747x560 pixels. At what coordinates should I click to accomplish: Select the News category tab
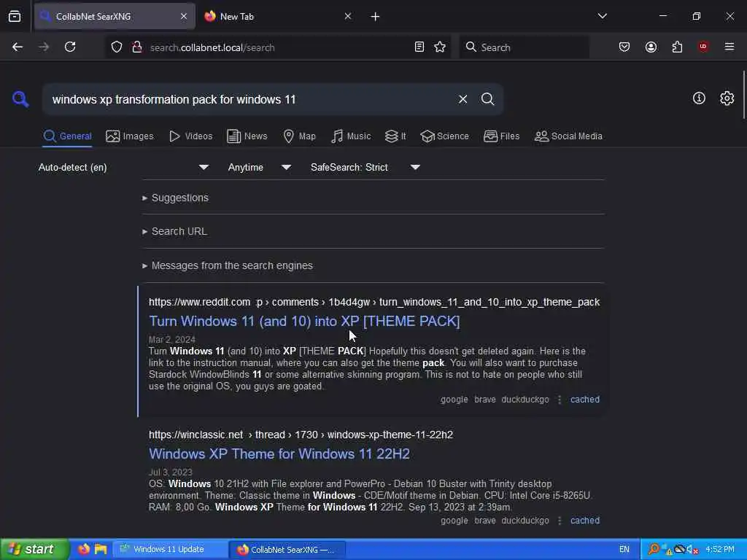coord(247,136)
